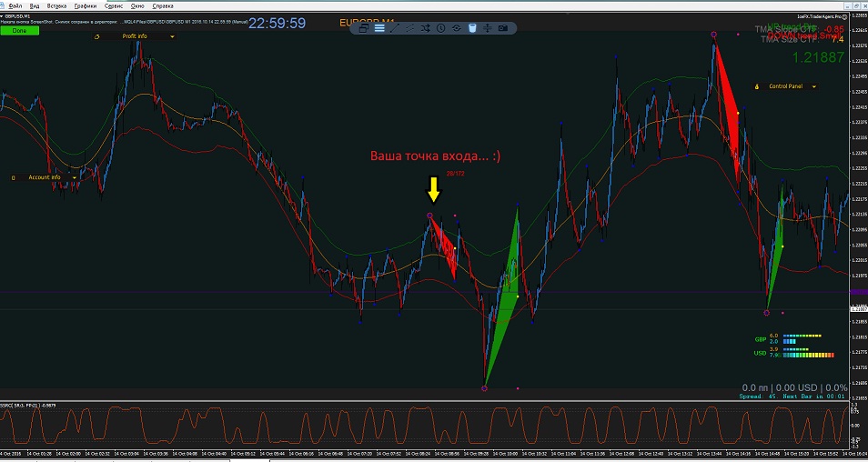The image size is (868, 462).
Task: Click the icon left of Account info
Action: (14, 177)
